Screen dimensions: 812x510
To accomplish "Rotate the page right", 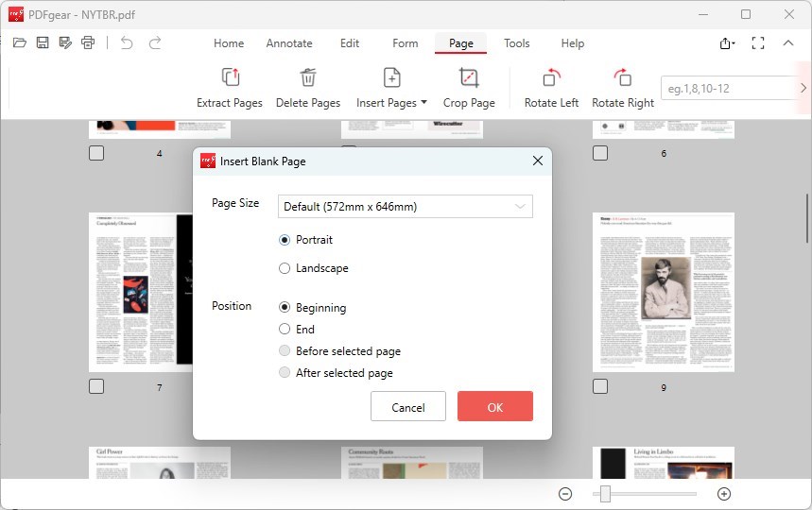I will coord(622,77).
